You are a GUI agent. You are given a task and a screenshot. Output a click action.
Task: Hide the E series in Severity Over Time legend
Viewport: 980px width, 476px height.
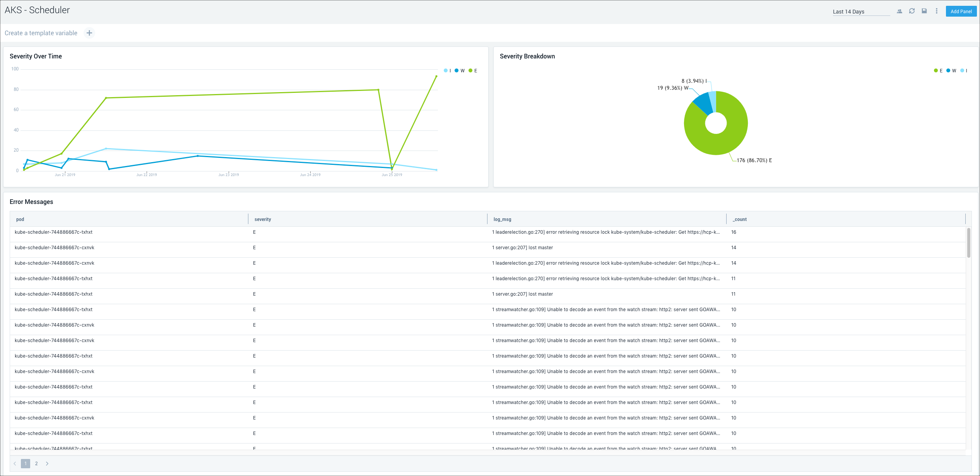(x=474, y=70)
